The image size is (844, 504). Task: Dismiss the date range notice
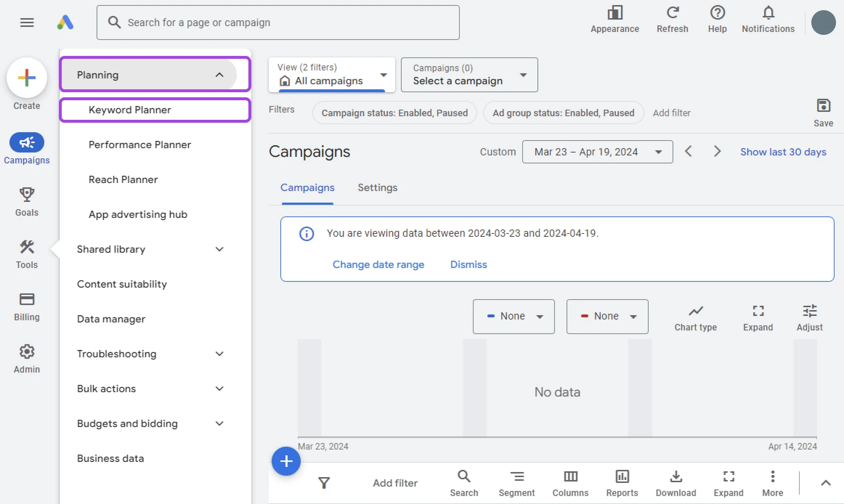point(468,264)
